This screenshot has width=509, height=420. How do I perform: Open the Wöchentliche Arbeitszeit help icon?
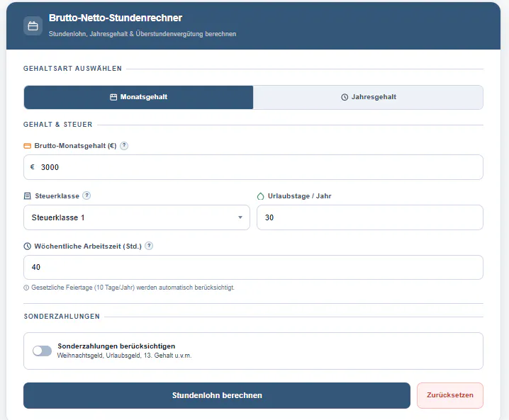tap(149, 246)
